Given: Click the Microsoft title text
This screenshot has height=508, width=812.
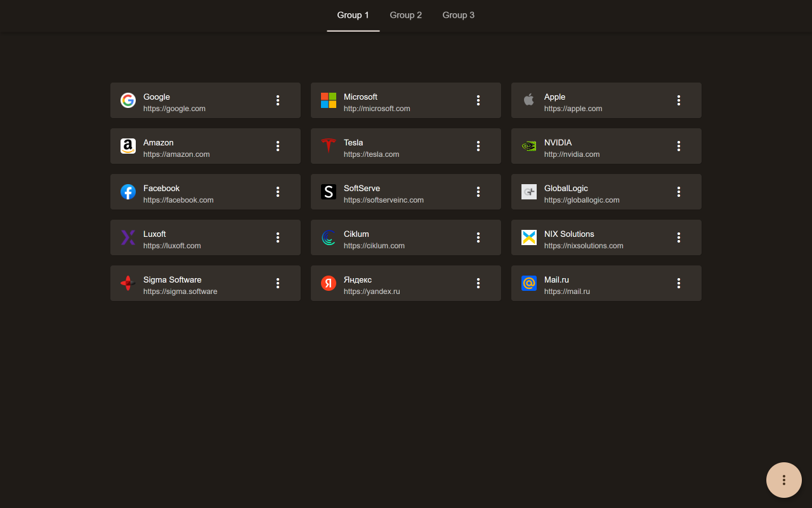Looking at the screenshot, I should (x=360, y=97).
